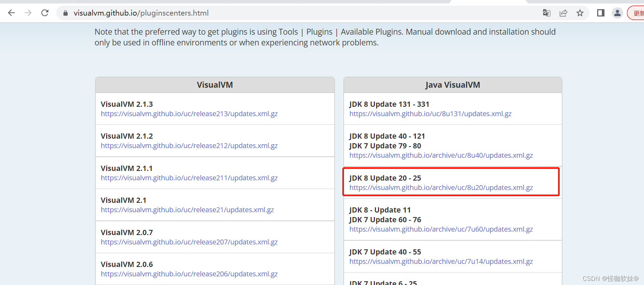The width and height of the screenshot is (644, 285).
Task: Select JDK 8 - Update 11 text
Action: 380,210
